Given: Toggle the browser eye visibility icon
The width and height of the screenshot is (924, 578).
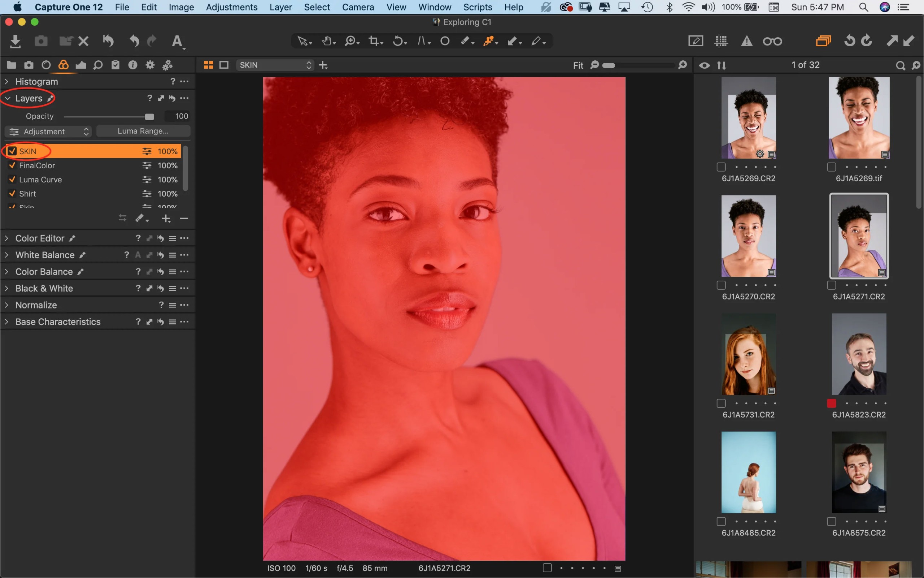Looking at the screenshot, I should (705, 65).
